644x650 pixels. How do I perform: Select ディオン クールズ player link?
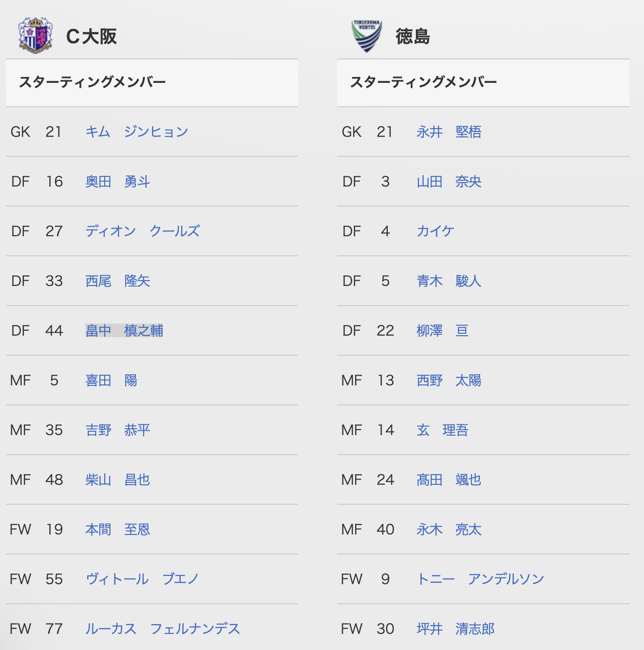click(x=143, y=231)
